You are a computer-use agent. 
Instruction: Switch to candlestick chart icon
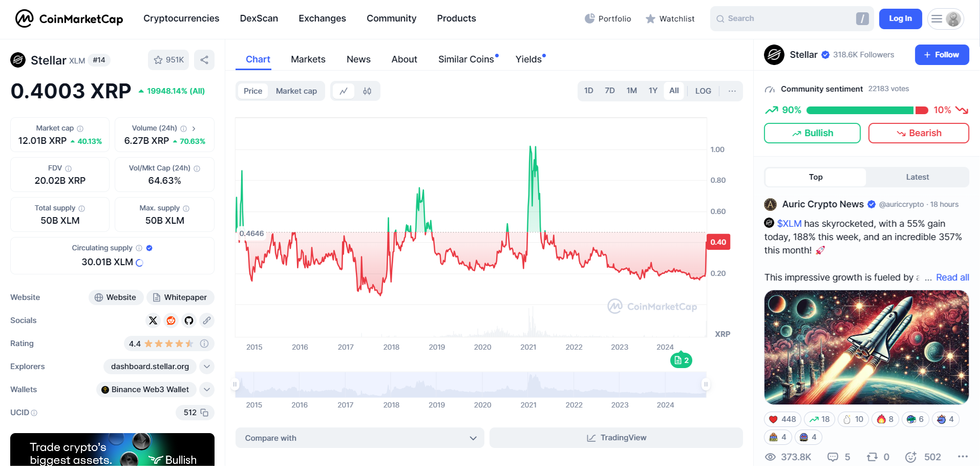tap(367, 91)
